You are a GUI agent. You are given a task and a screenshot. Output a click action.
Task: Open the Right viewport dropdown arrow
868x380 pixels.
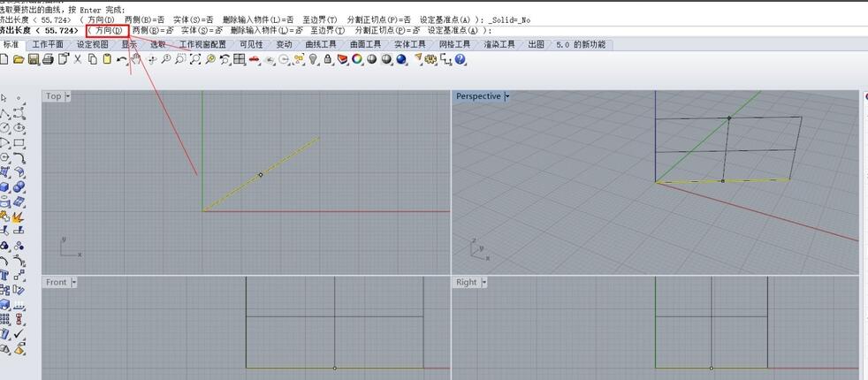[483, 282]
